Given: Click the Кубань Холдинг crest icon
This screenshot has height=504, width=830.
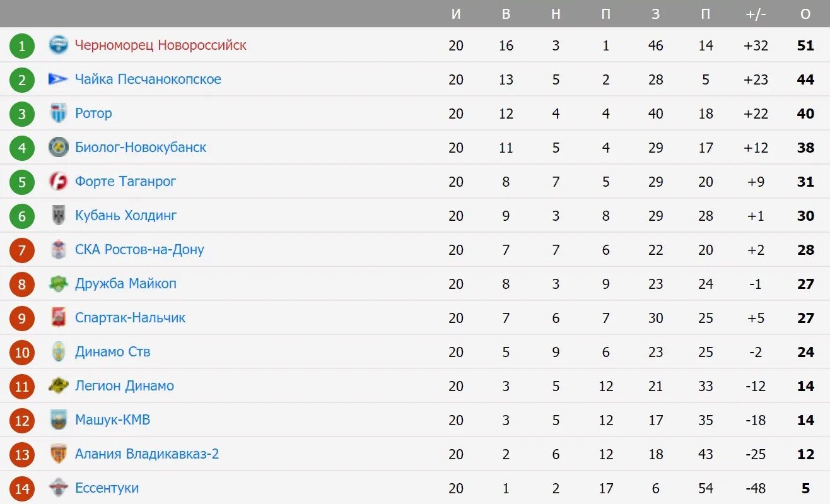Looking at the screenshot, I should click(58, 216).
